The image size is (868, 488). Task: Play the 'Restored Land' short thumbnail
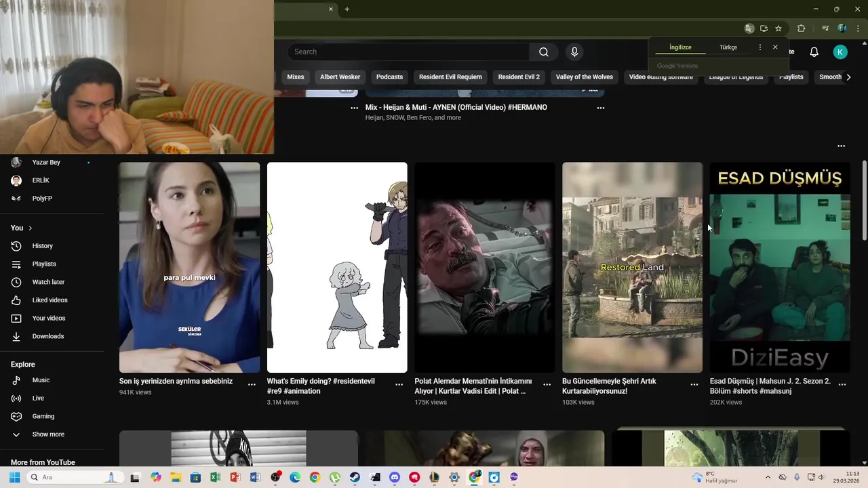click(x=632, y=267)
